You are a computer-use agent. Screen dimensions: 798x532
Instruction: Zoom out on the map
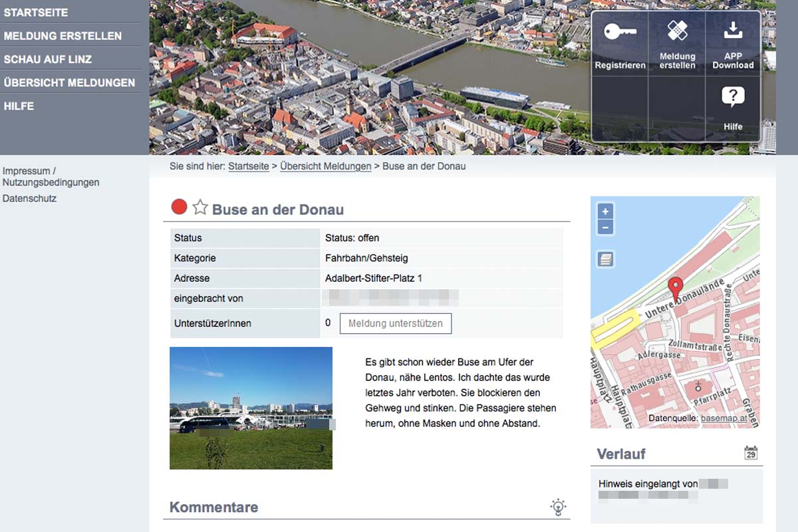(605, 227)
